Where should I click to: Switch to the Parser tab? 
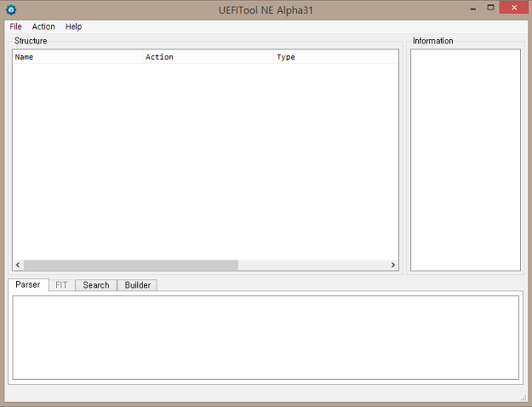click(28, 284)
